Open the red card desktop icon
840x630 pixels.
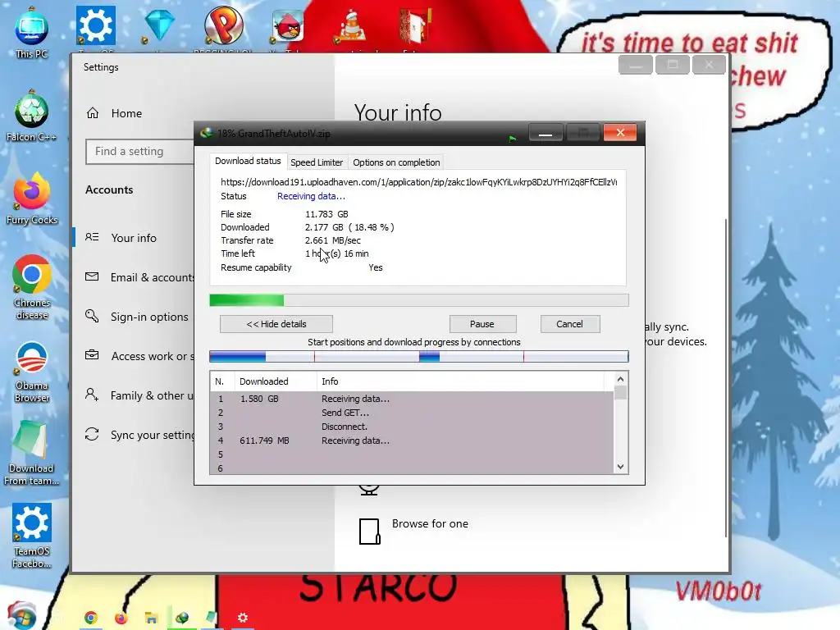click(x=415, y=25)
